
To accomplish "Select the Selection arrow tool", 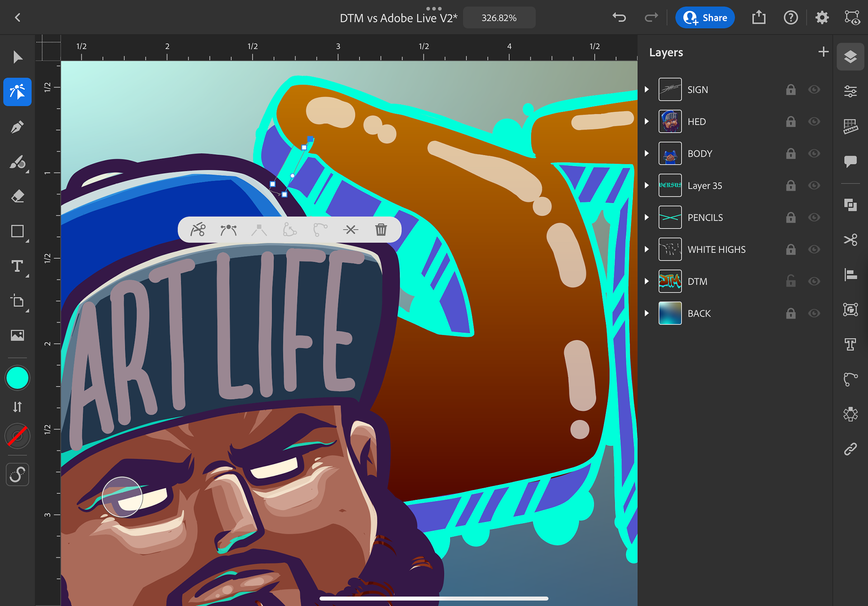I will pyautogui.click(x=18, y=57).
